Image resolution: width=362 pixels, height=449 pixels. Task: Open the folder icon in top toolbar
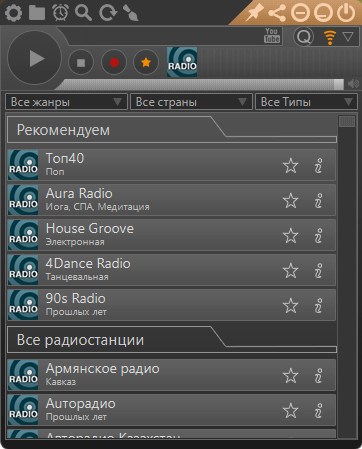click(37, 13)
